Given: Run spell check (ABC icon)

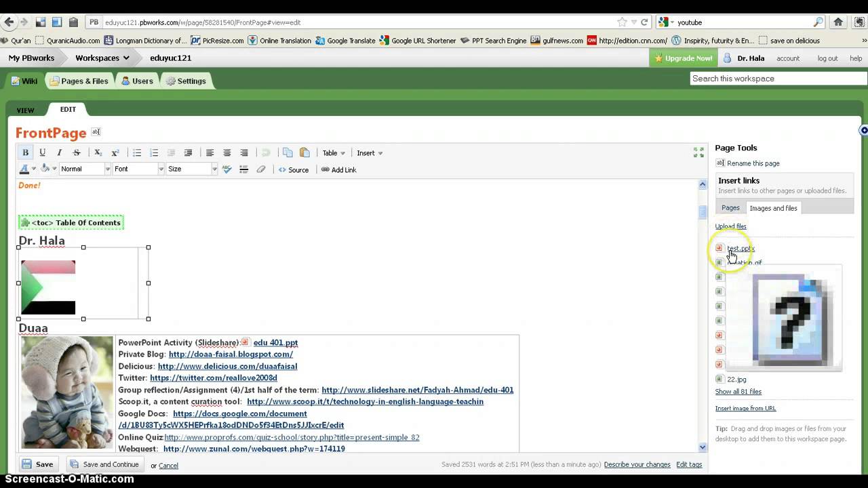Looking at the screenshot, I should tap(226, 169).
